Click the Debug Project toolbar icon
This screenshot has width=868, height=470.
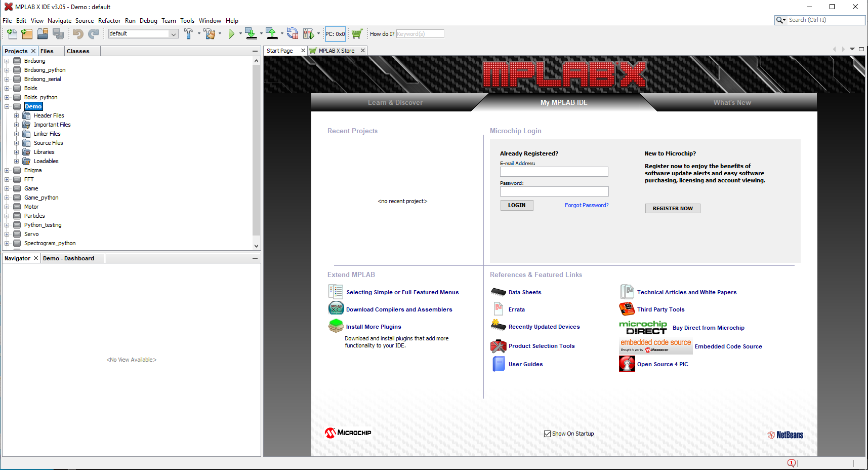point(308,34)
